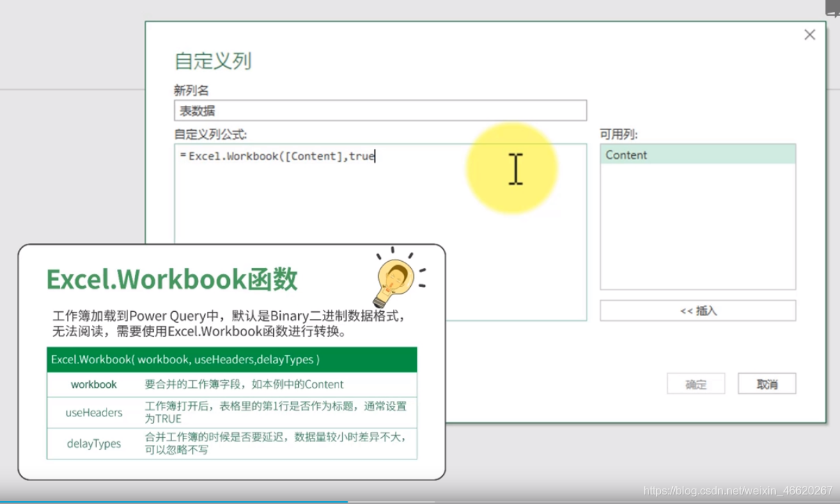Close the 自定义列 dialog with the X
The height and width of the screenshot is (504, 840).
809,35
